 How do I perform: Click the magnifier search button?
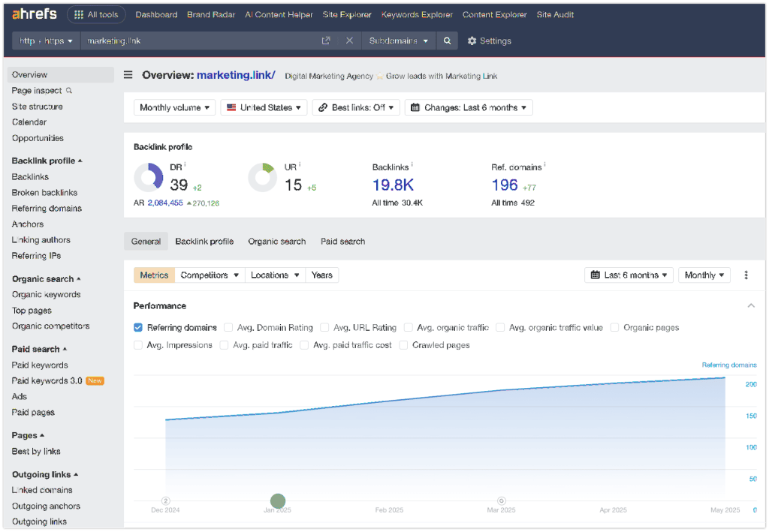447,41
